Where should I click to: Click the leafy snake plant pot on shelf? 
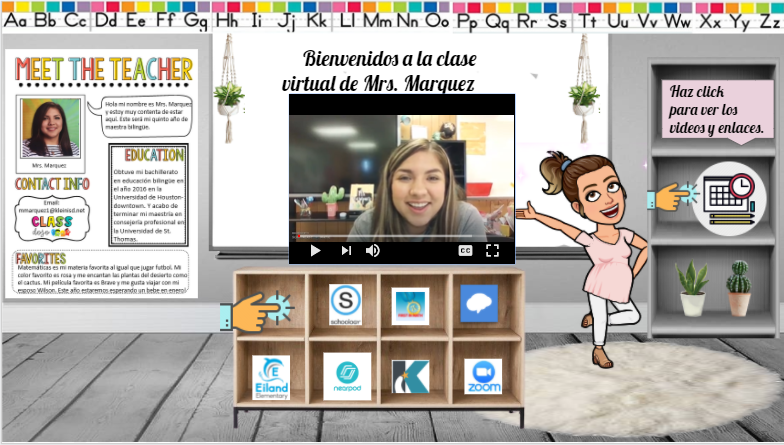(x=693, y=288)
